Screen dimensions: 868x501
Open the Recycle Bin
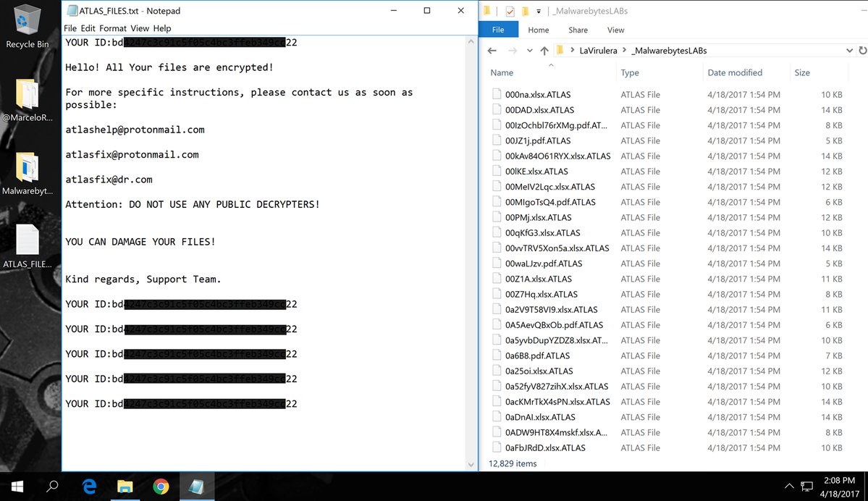pos(27,24)
